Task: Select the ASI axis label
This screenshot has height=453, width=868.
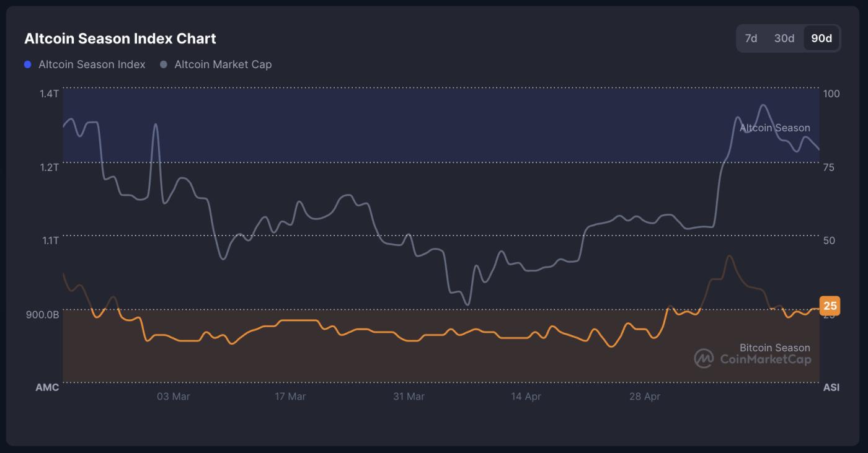Action: (x=831, y=387)
